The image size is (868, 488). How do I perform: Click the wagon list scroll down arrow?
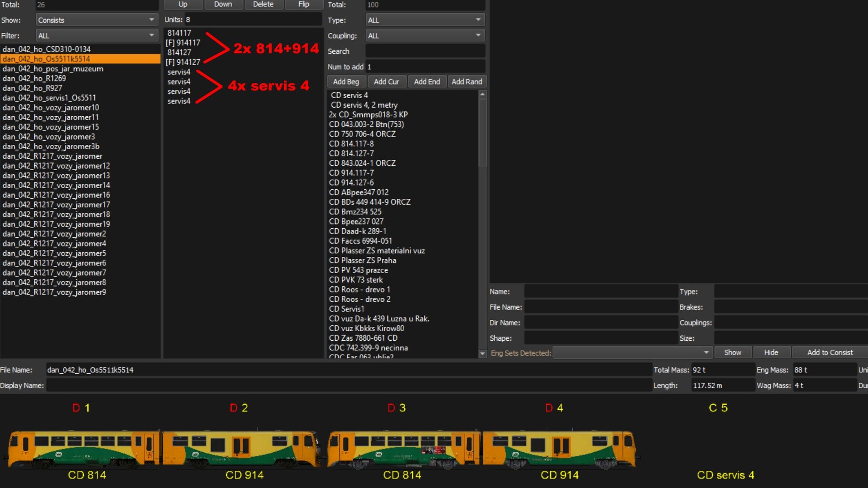(482, 354)
